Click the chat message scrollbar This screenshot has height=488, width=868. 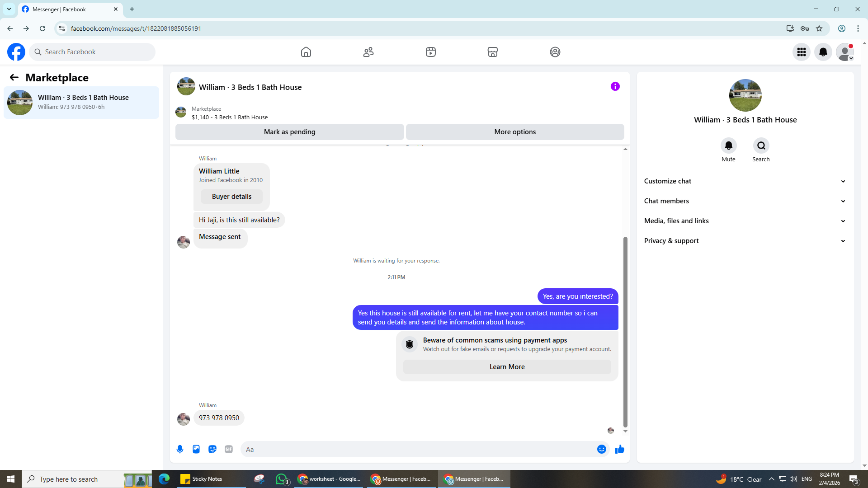(625, 332)
